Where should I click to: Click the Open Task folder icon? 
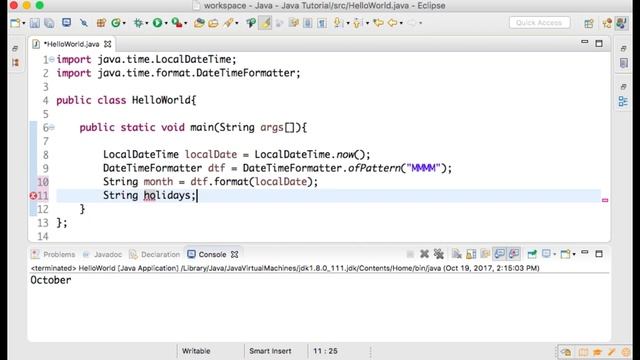[213, 23]
